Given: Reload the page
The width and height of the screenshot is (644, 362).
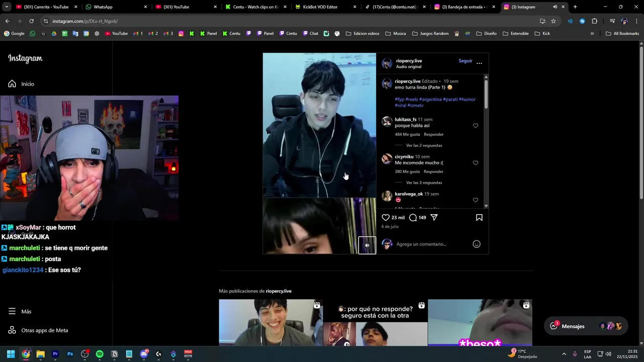Looking at the screenshot, I should (x=31, y=21).
